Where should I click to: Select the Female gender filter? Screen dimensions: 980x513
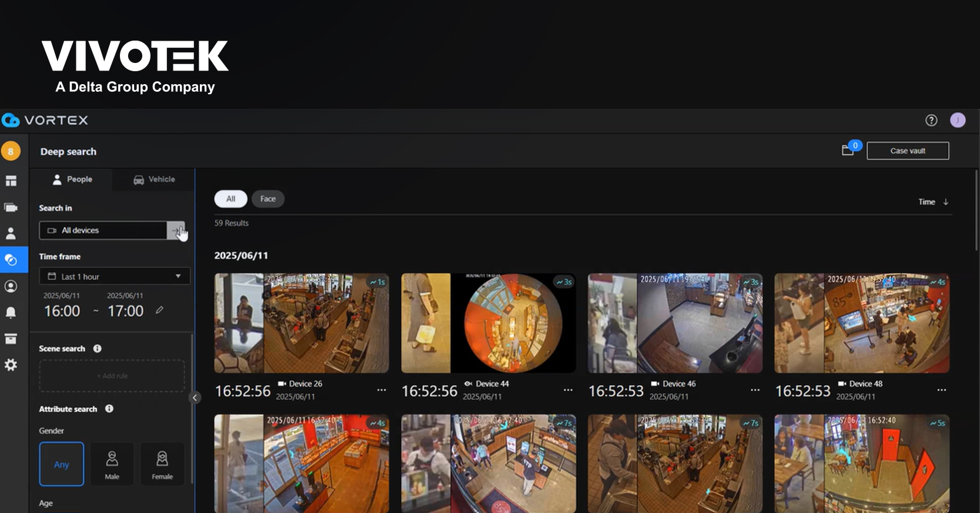point(162,464)
